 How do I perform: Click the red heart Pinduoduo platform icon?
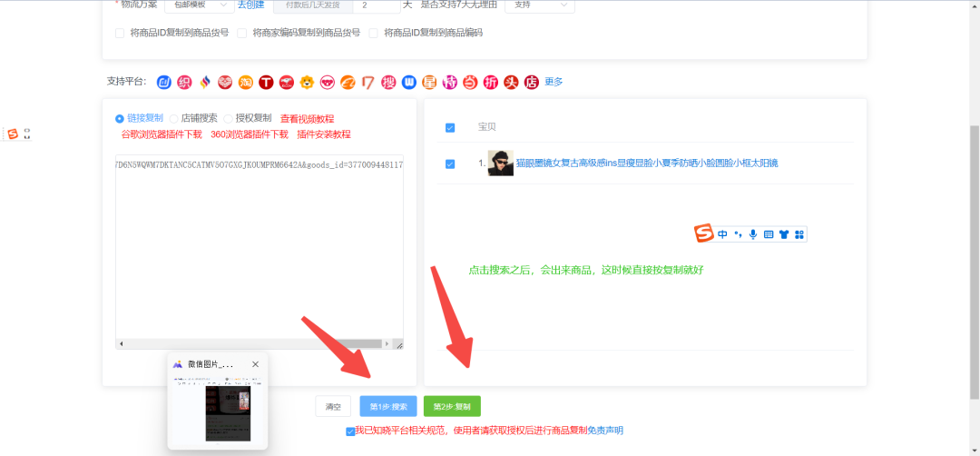(x=225, y=82)
